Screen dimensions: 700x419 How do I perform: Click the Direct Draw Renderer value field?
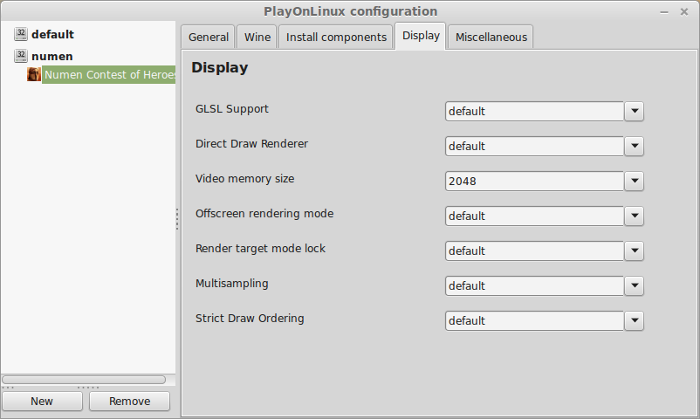pos(534,146)
